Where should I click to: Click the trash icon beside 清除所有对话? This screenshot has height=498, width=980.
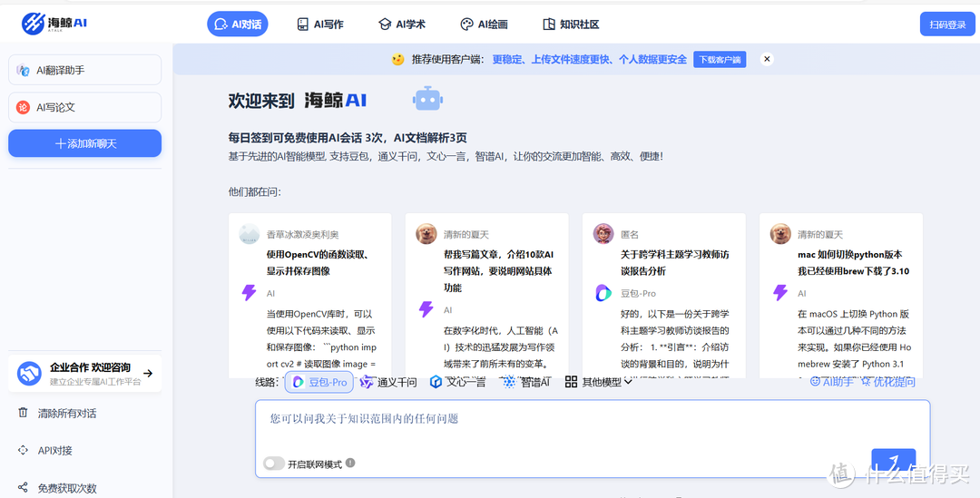coord(23,413)
